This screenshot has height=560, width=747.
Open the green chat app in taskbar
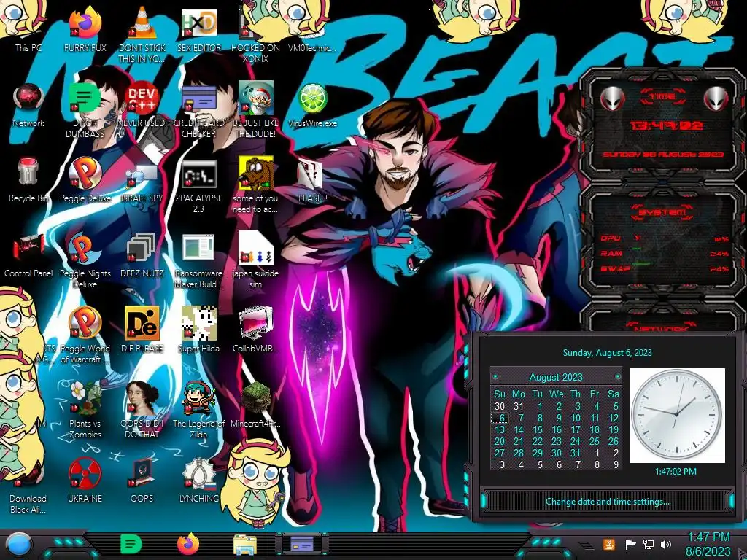pyautogui.click(x=131, y=544)
